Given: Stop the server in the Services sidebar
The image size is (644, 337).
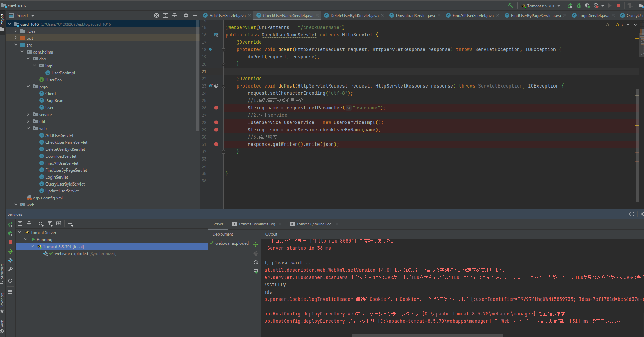Looking at the screenshot, I should pos(10,242).
